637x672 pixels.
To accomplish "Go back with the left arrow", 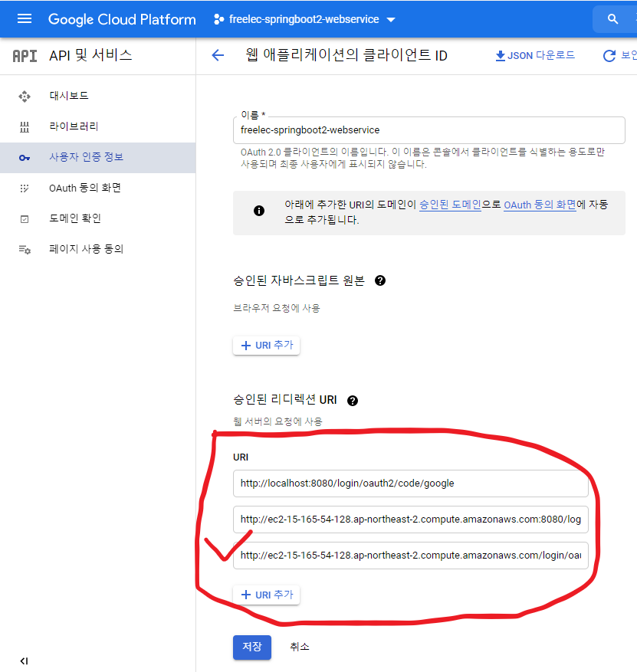I will pos(218,55).
